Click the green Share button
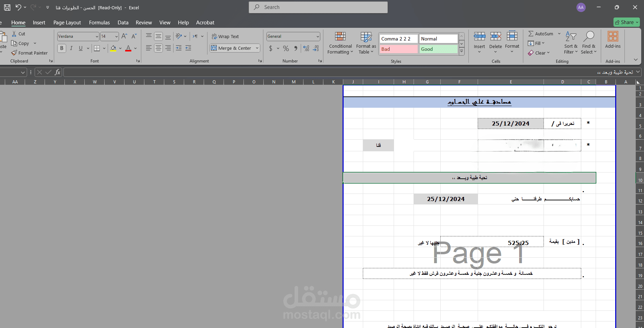The image size is (644, 328). [627, 22]
